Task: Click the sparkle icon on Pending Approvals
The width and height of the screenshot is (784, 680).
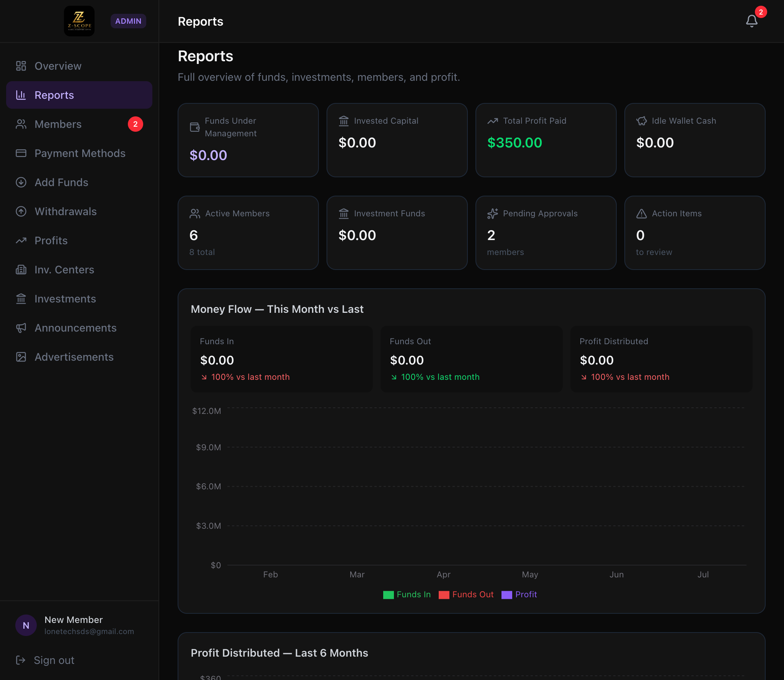Action: [x=493, y=214]
